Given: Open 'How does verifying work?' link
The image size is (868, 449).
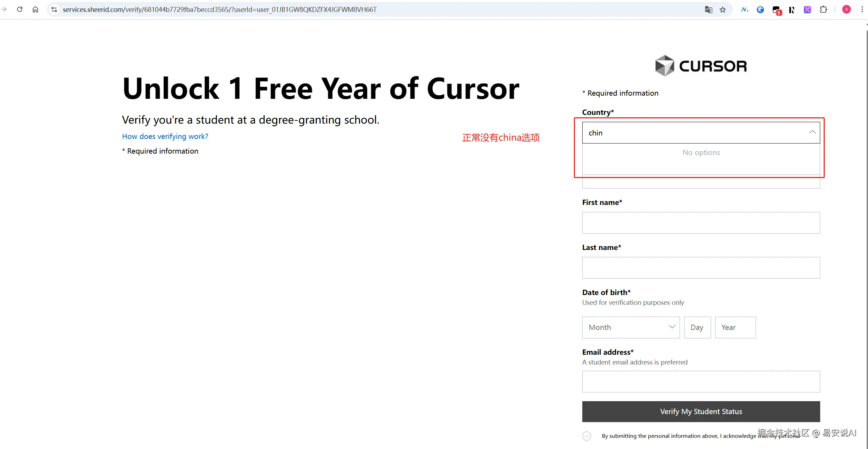Looking at the screenshot, I should pos(165,137).
